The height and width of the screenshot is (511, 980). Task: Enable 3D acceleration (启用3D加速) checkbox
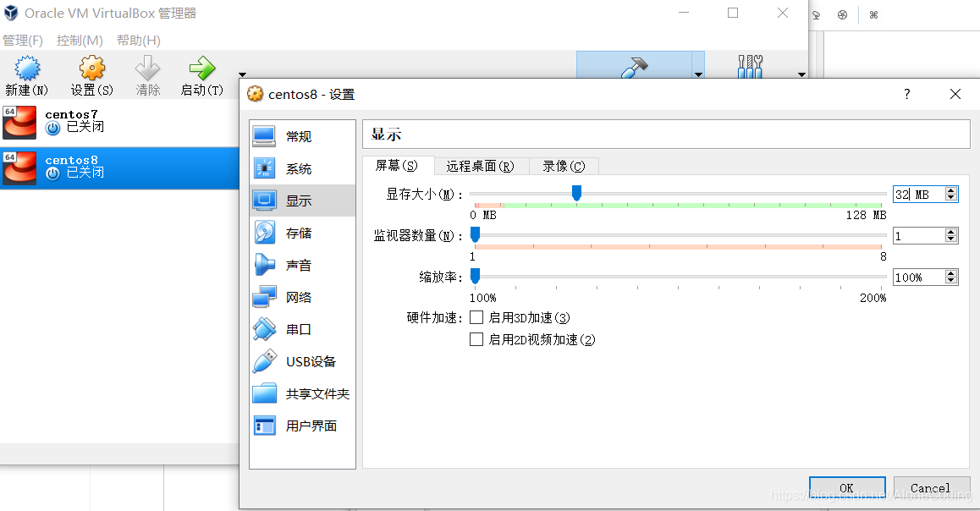click(476, 317)
